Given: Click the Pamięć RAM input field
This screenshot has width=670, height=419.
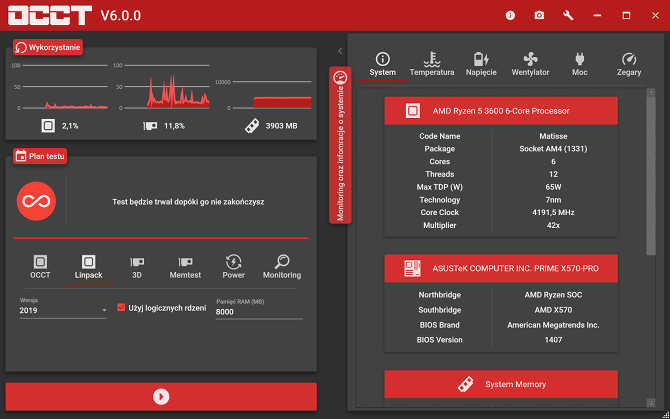Looking at the screenshot, I should (x=259, y=312).
